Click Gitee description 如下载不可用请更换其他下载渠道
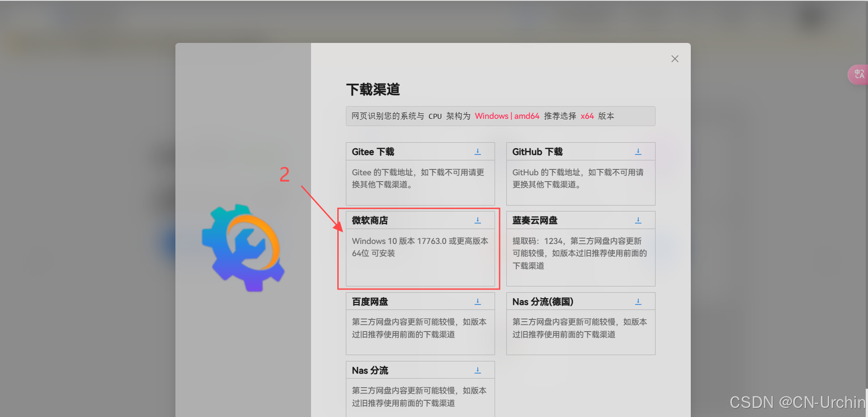Viewport: 868px width, 417px height. 418,178
